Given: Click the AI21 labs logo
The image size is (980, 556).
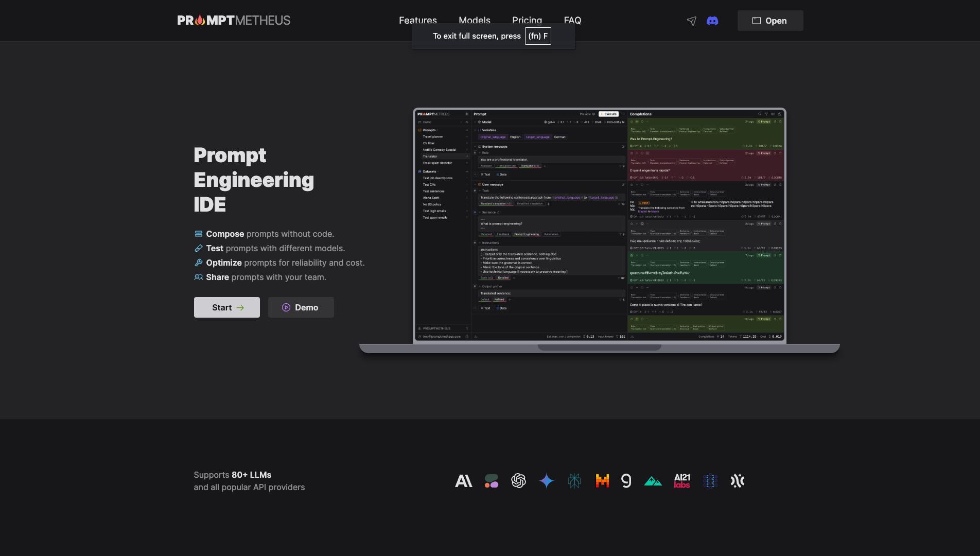Looking at the screenshot, I should (682, 481).
